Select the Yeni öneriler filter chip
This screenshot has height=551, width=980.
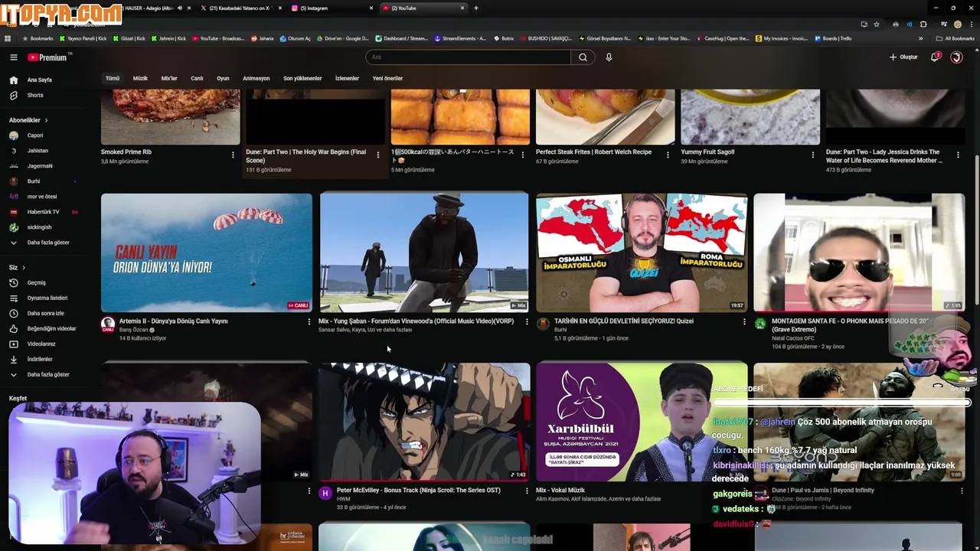point(387,78)
